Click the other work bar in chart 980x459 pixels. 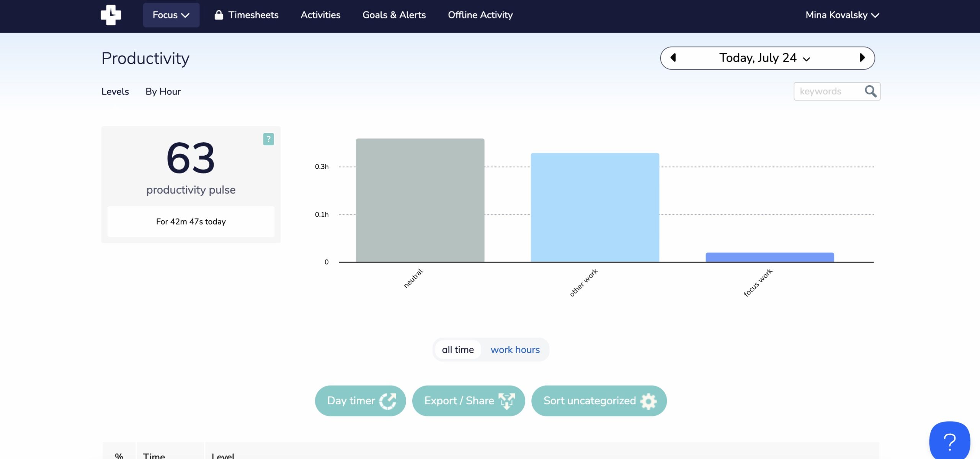[595, 208]
